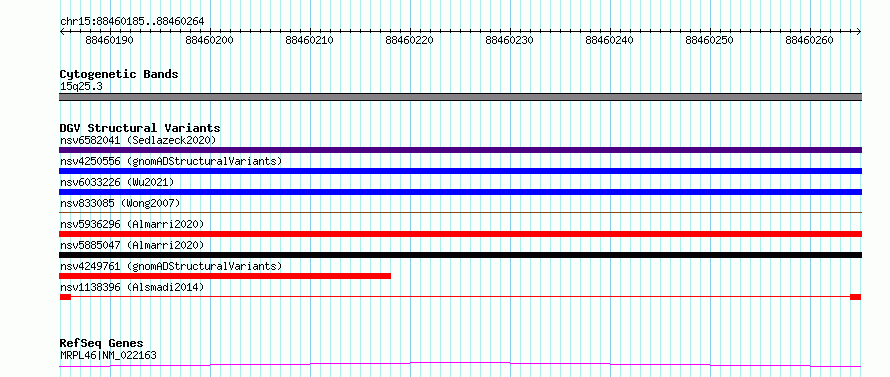Click ruler position label 88460260

pyautogui.click(x=809, y=40)
